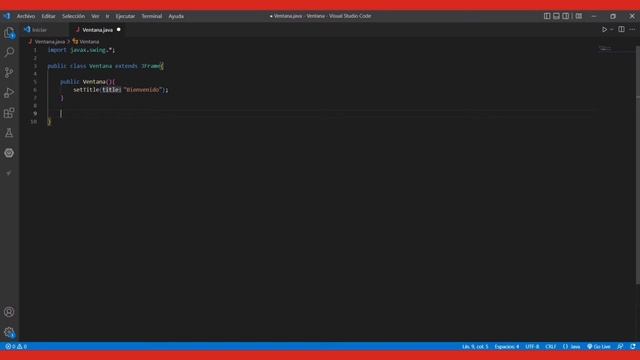640x360 pixels.
Task: Open errors and warnings in status bar
Action: pos(16,347)
